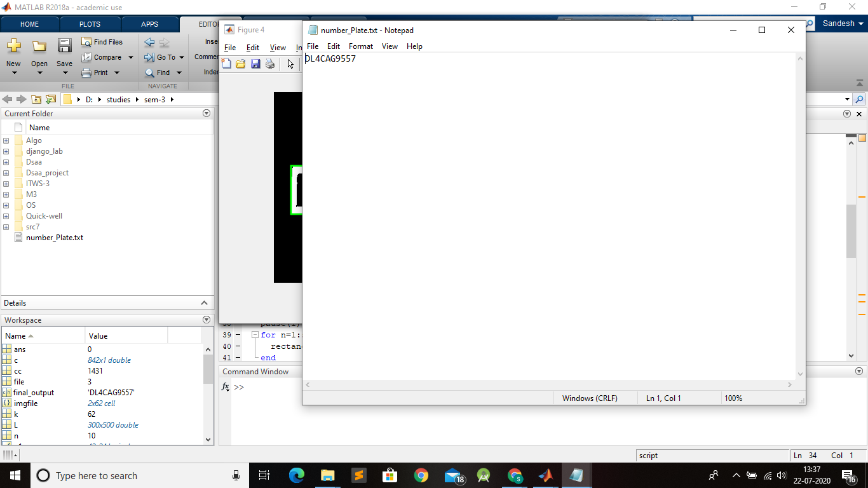
Task: Open the function browser fx icon
Action: (x=226, y=387)
